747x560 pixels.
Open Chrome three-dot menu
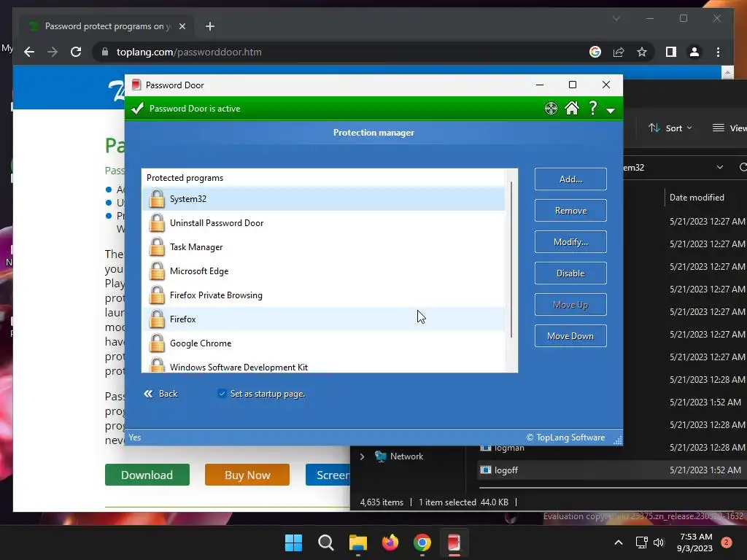pyautogui.click(x=718, y=52)
